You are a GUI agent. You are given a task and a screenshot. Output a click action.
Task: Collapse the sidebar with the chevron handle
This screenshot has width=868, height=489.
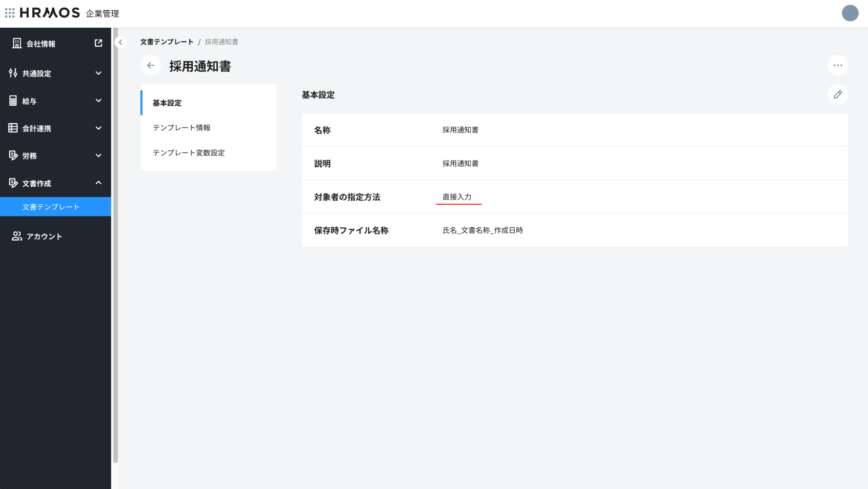click(120, 42)
